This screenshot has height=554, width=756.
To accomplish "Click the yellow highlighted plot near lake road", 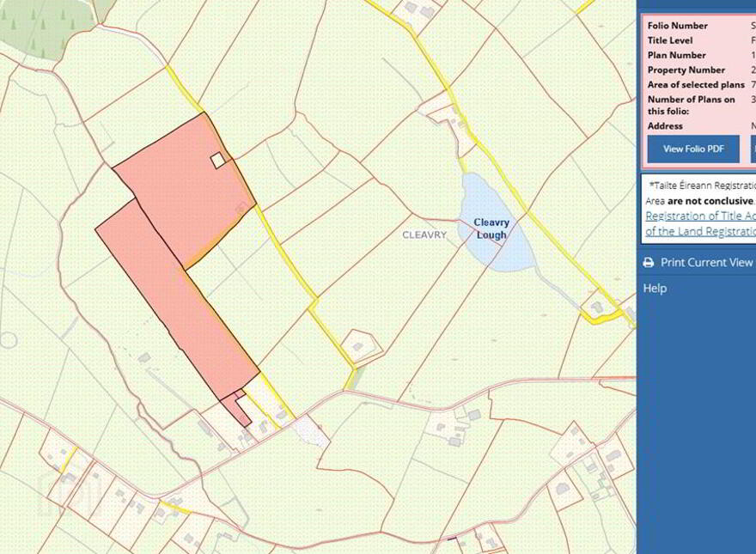I will 601,318.
